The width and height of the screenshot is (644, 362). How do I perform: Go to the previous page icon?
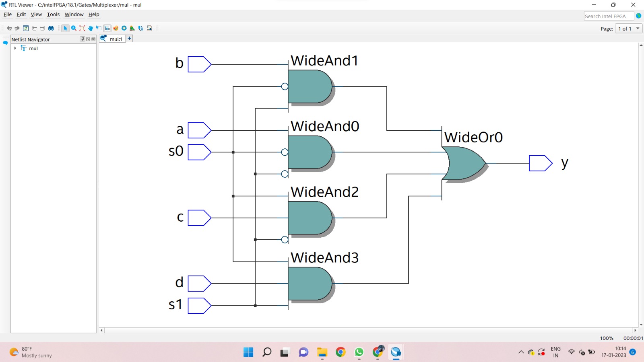pyautogui.click(x=34, y=28)
